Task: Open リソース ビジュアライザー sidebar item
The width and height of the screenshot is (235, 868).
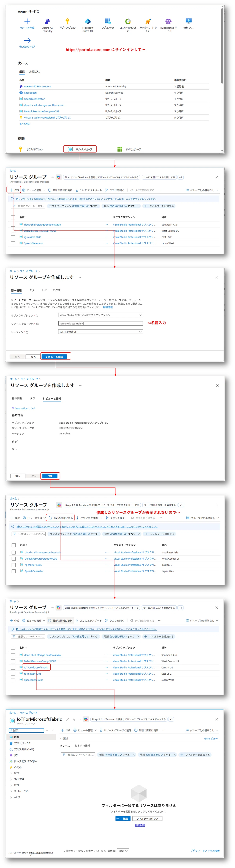Action: (25, 761)
